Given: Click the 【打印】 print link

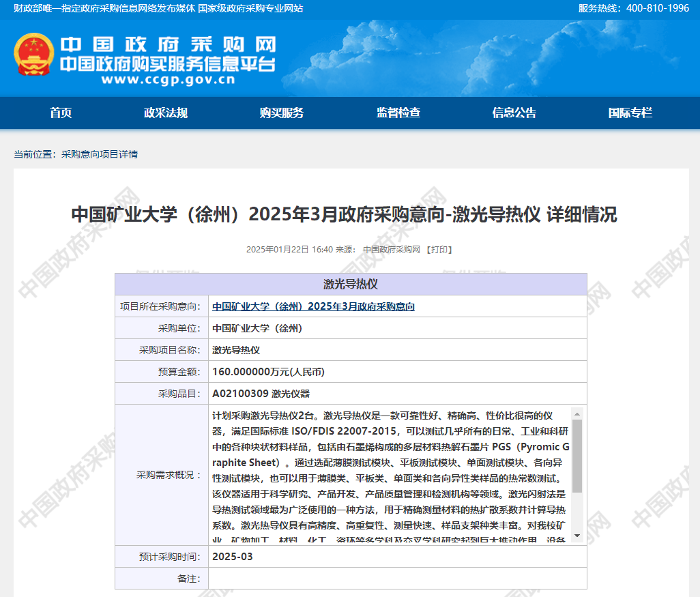Looking at the screenshot, I should [439, 250].
